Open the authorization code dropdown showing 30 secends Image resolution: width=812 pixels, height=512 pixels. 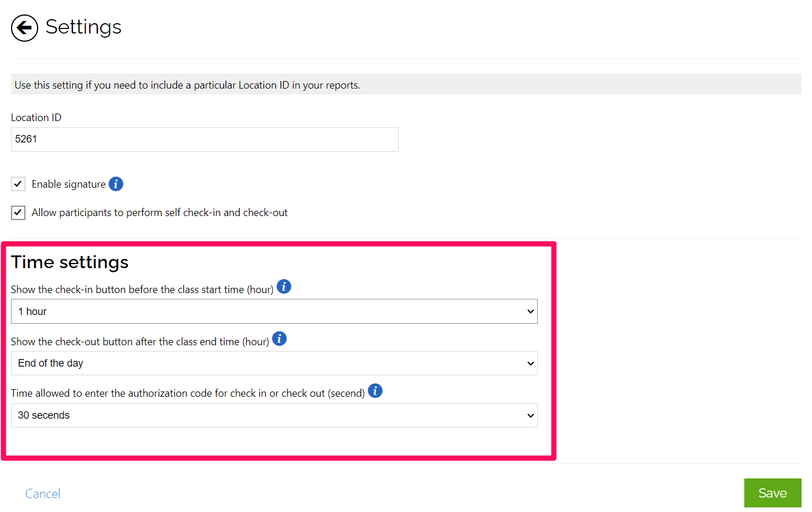274,415
